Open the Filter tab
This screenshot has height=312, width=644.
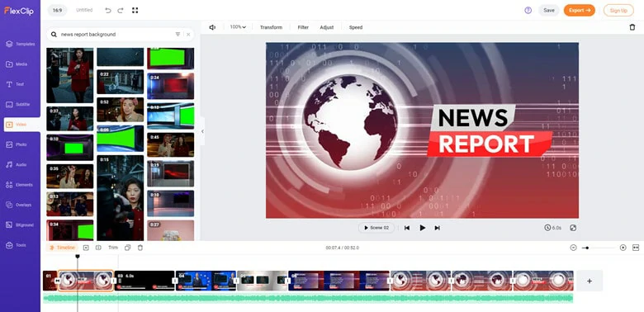303,27
